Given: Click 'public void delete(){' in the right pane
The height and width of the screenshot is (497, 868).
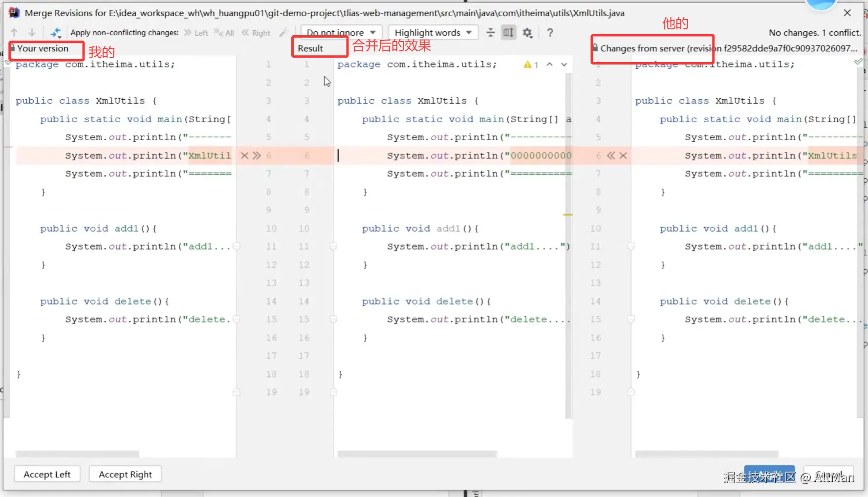Looking at the screenshot, I should (x=724, y=301).
